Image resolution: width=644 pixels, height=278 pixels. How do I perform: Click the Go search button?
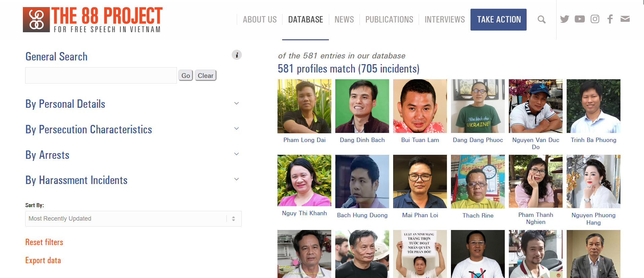tap(186, 76)
